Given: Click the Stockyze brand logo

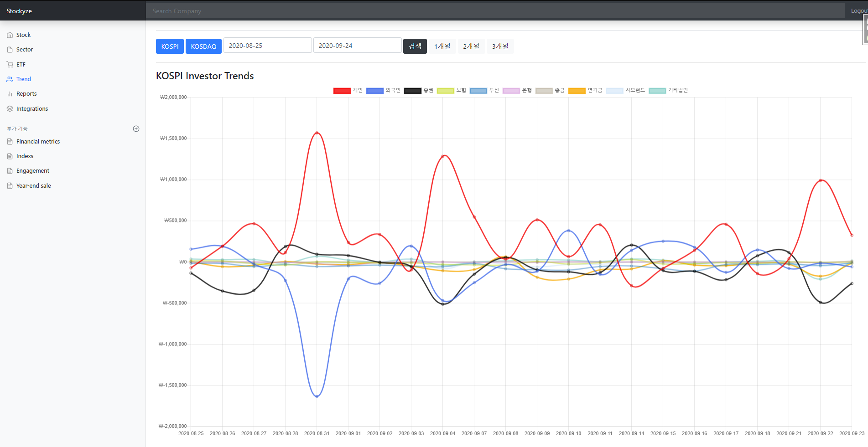Looking at the screenshot, I should 19,11.
